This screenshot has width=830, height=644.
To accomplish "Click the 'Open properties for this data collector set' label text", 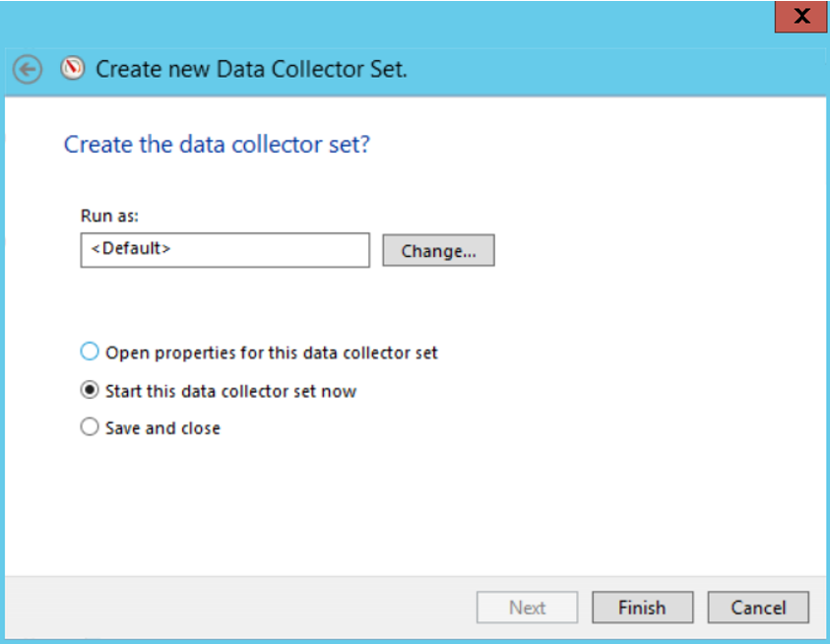I will click(272, 353).
